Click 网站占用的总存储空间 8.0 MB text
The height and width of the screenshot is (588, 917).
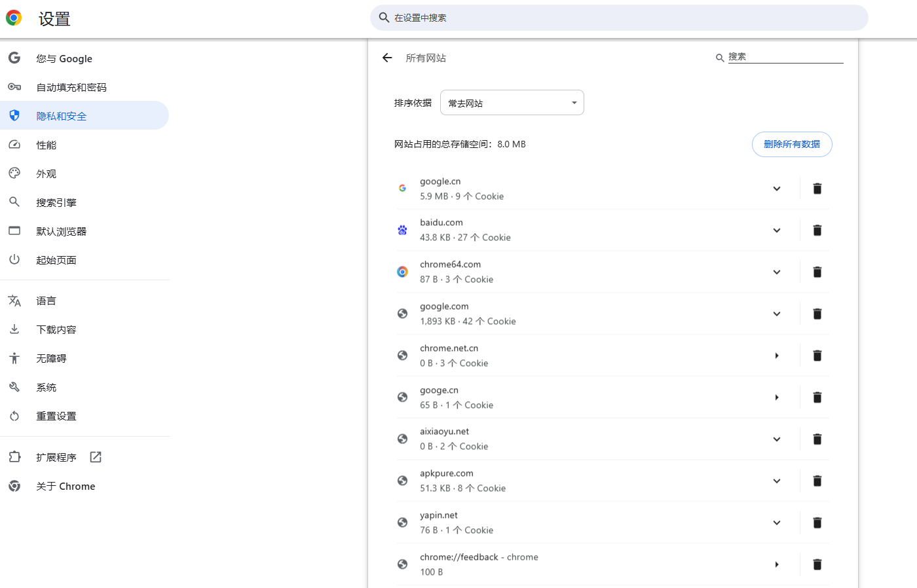click(460, 144)
